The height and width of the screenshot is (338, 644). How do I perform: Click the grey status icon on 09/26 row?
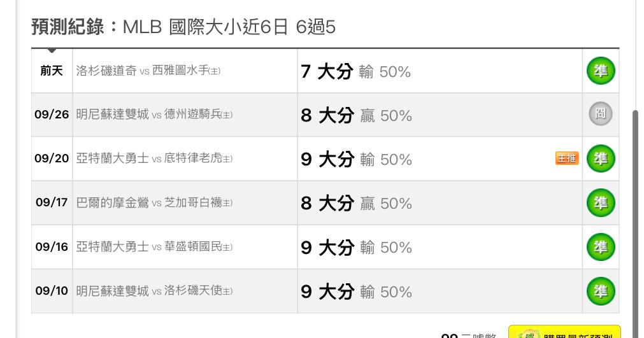pos(601,115)
